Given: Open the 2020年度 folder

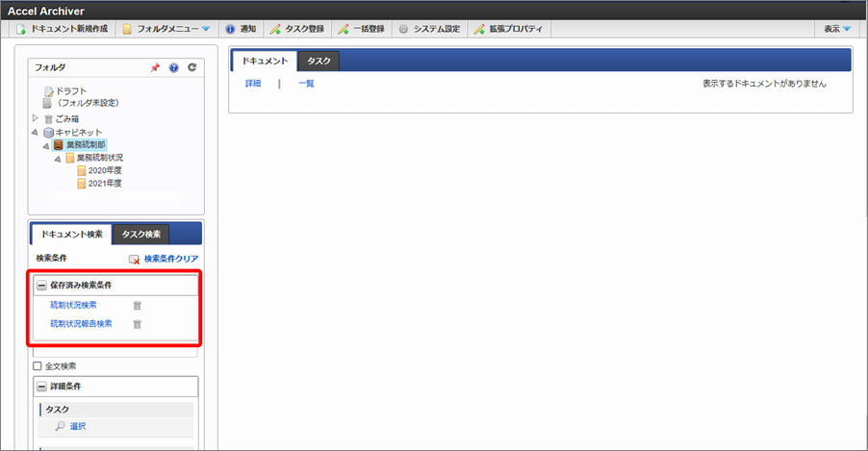Looking at the screenshot, I should 99,170.
